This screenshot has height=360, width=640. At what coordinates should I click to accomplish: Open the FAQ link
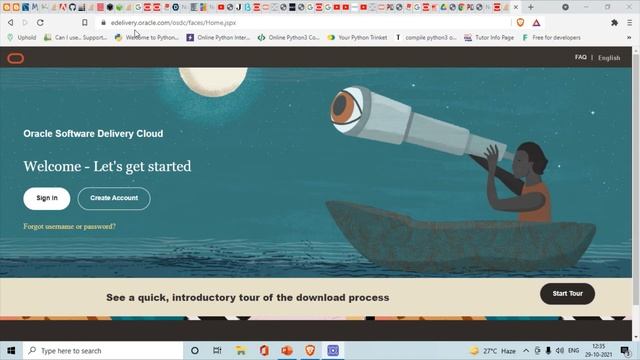coord(580,58)
